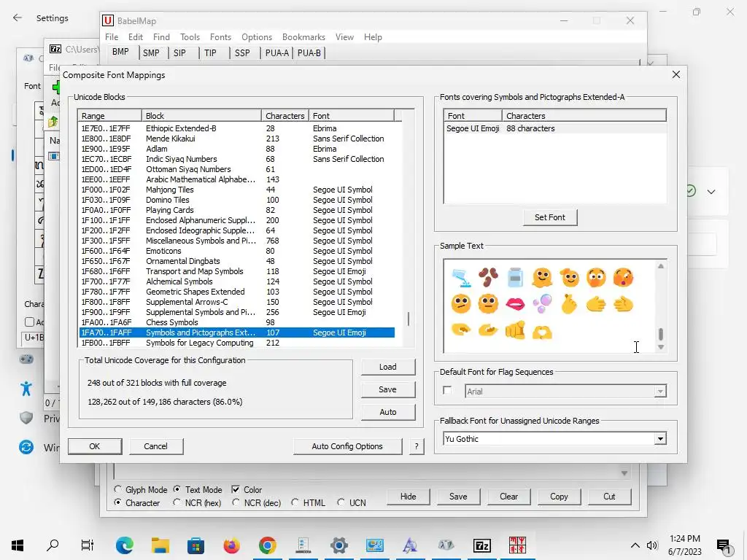
Task: Go back in the Settings window
Action: pyautogui.click(x=18, y=18)
